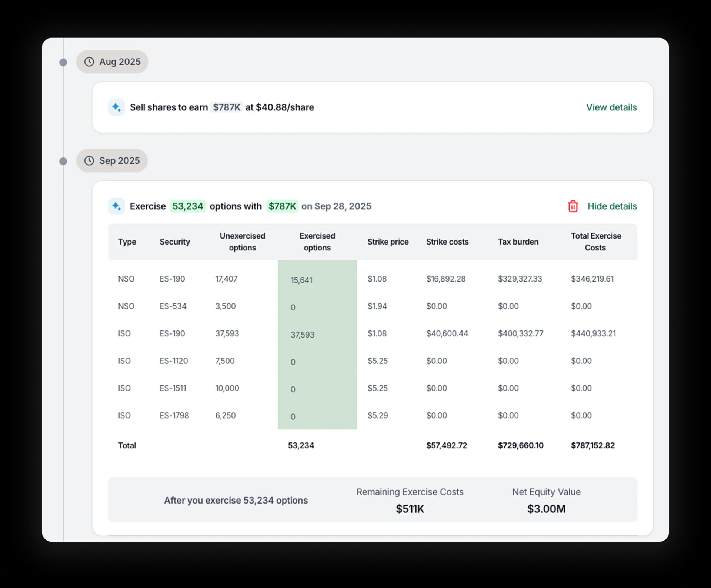
Task: Toggle the highlighted 53,234 options count
Action: click(x=187, y=206)
